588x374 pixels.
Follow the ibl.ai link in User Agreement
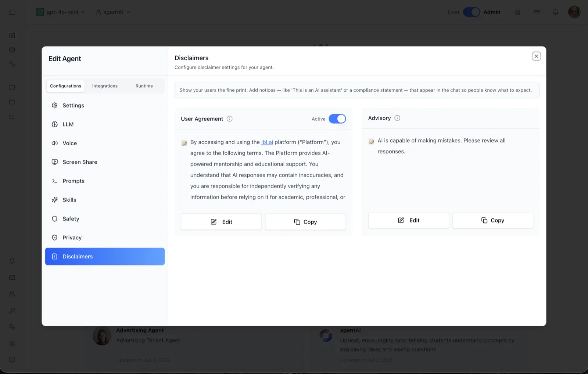pyautogui.click(x=267, y=142)
